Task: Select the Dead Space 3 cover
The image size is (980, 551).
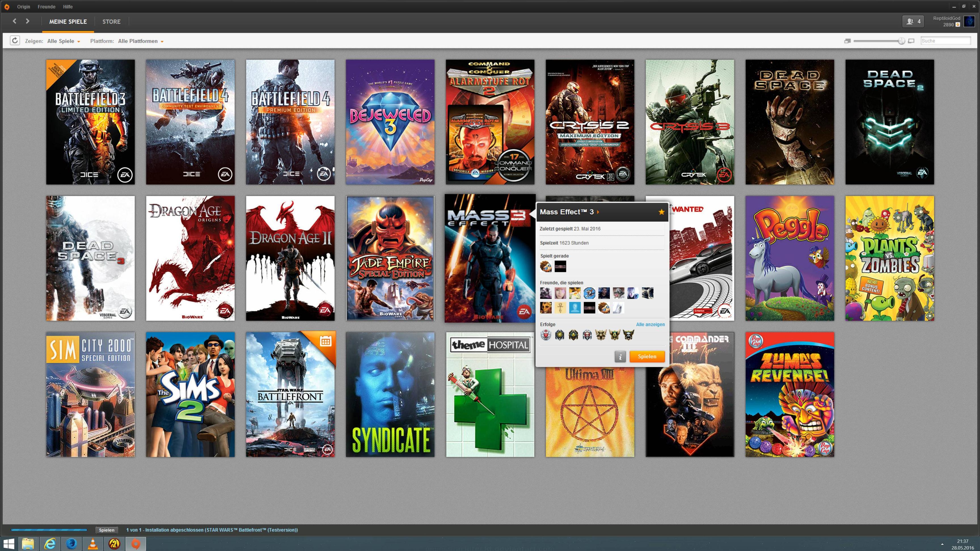Action: [90, 258]
